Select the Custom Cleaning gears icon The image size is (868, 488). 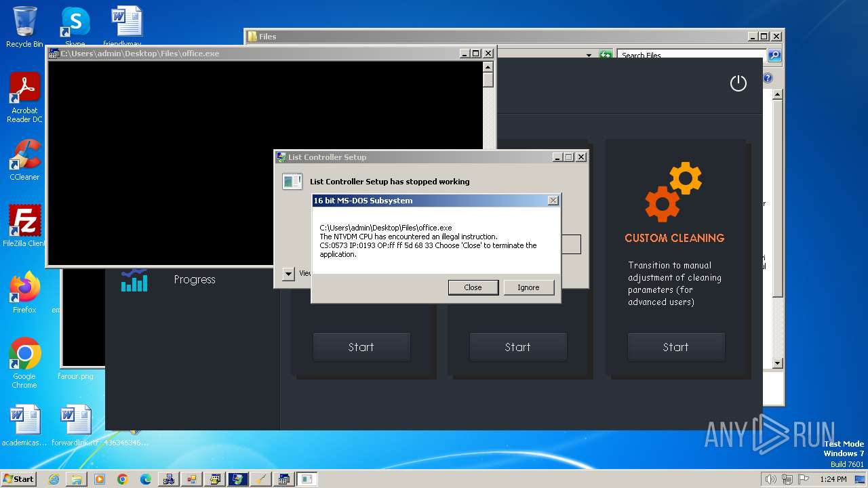[x=673, y=192]
